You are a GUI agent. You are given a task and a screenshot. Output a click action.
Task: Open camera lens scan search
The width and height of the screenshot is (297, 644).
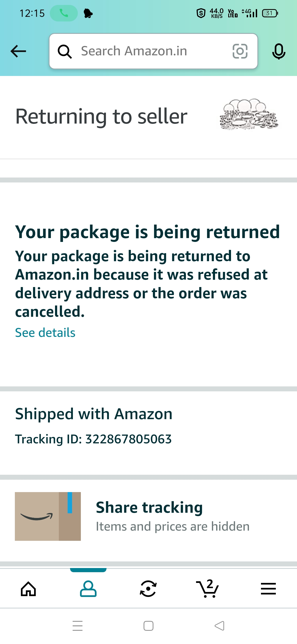[x=240, y=51]
